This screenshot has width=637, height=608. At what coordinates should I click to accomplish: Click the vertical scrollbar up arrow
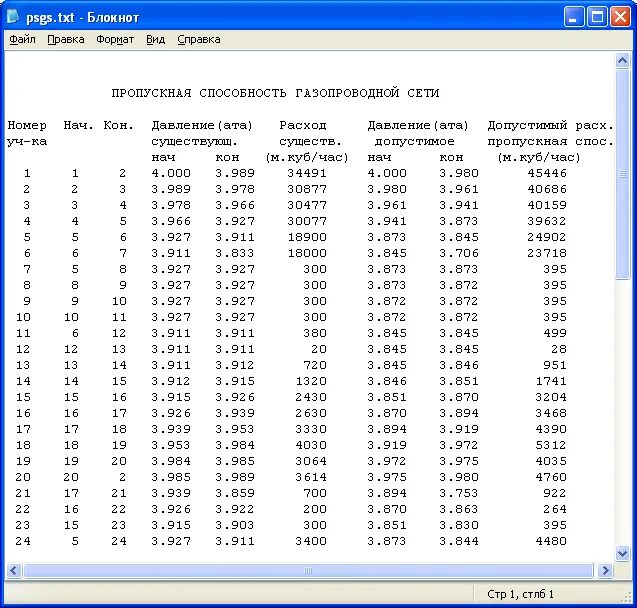point(622,61)
